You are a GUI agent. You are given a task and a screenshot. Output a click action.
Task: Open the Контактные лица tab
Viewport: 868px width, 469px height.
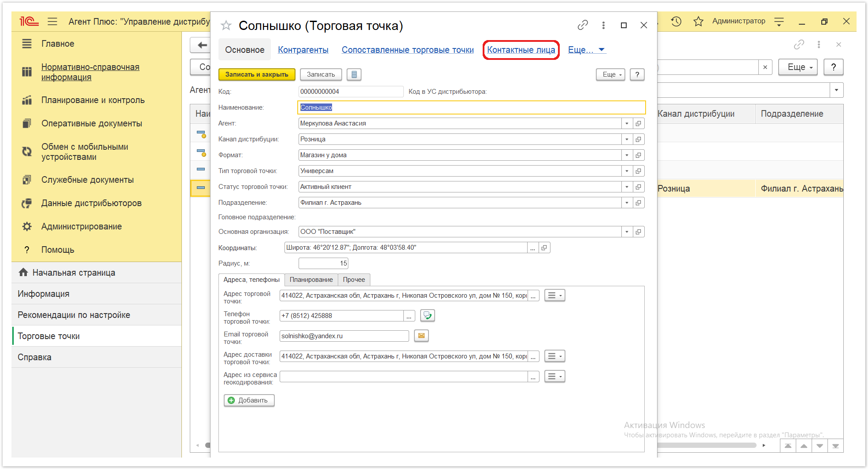[521, 50]
